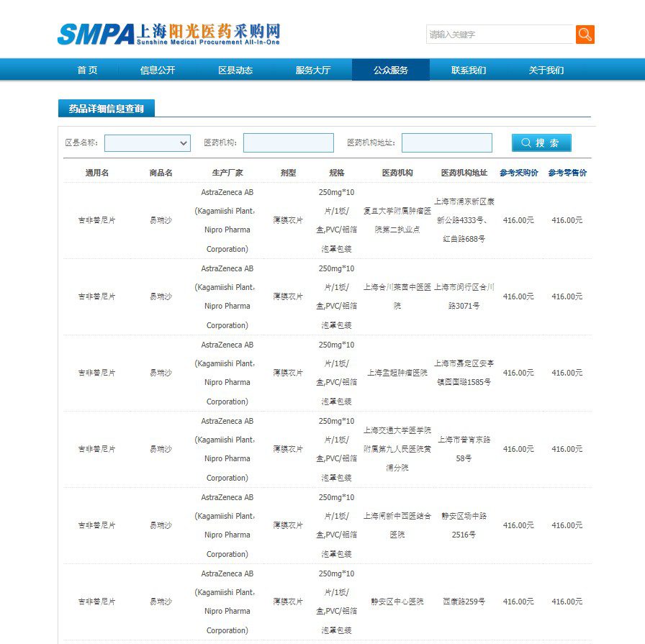Click the 参考零售价 column header link

567,173
